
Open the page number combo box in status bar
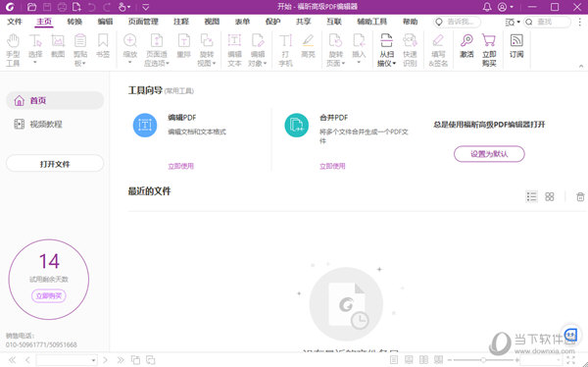click(67, 360)
